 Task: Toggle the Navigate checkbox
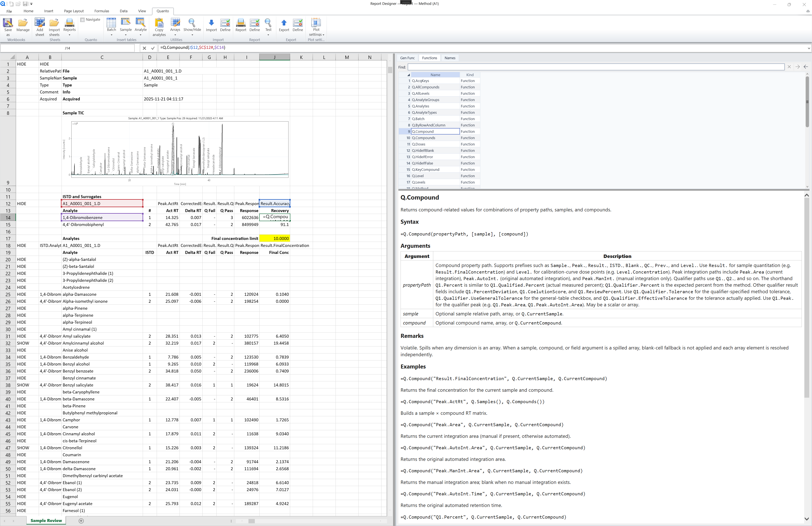point(82,20)
